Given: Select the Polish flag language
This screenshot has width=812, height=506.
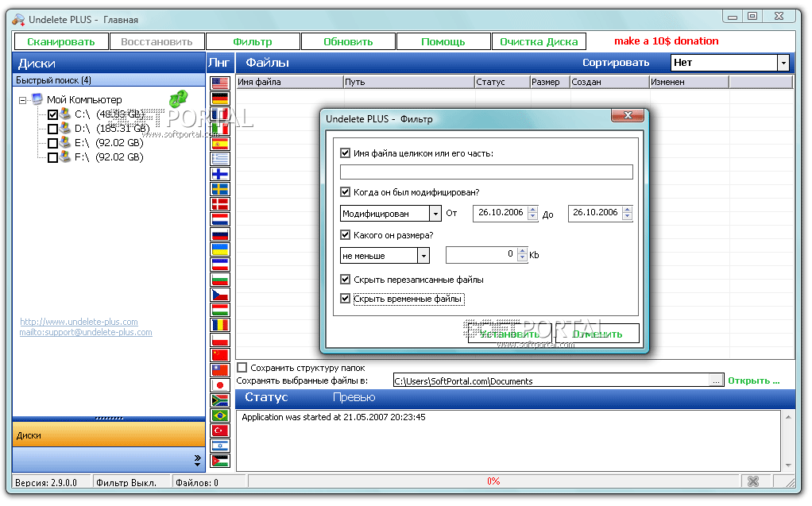Looking at the screenshot, I should coord(220,340).
